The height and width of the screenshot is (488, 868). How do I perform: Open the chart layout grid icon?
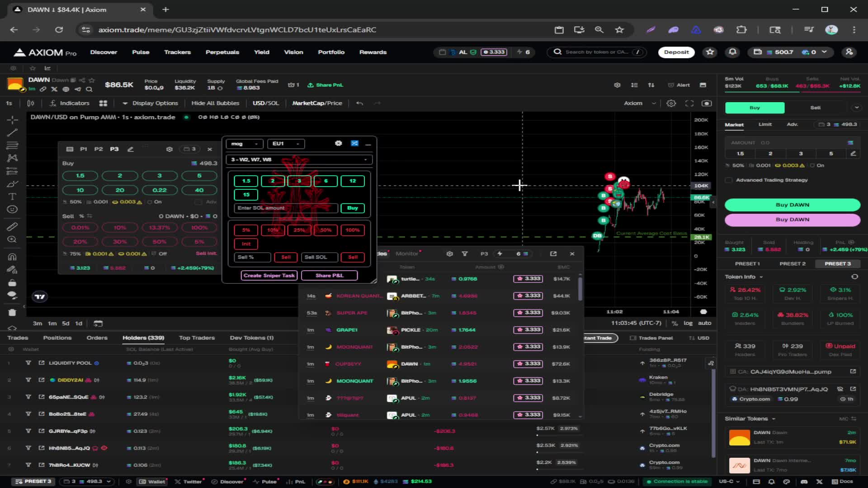coord(103,103)
